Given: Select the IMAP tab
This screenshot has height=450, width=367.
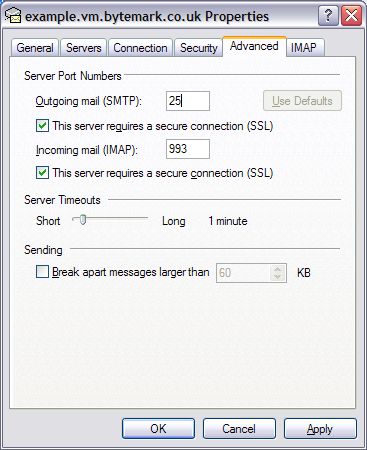Looking at the screenshot, I should 303,48.
